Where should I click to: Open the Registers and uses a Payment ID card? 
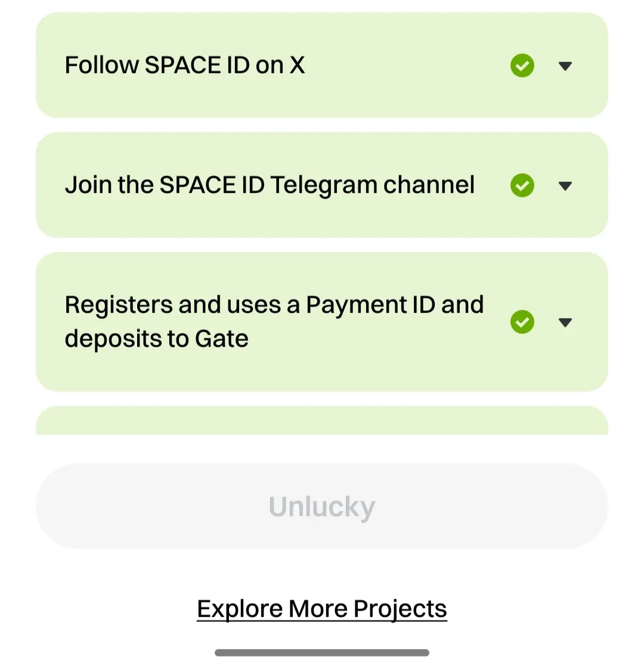click(322, 322)
